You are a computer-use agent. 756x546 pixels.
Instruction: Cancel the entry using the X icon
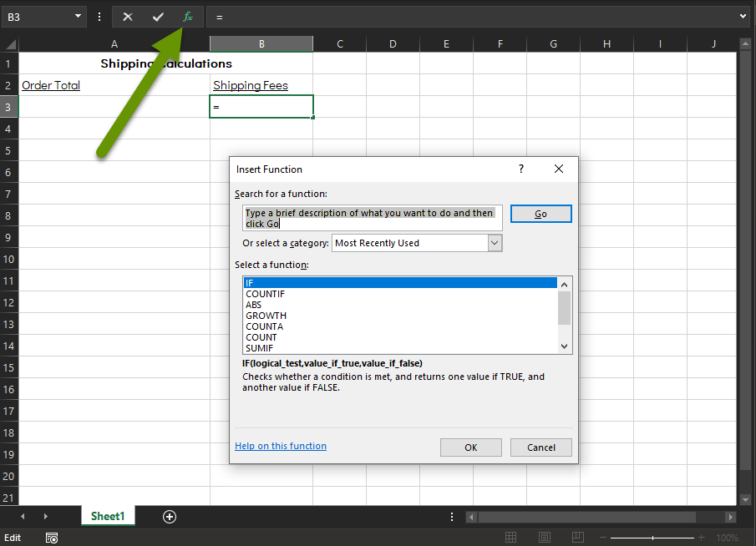pyautogui.click(x=127, y=17)
